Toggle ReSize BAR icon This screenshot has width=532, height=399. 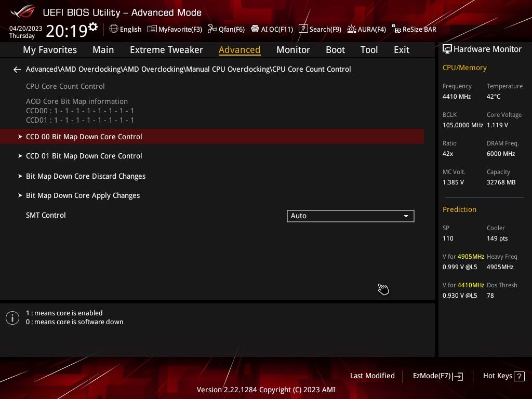click(396, 29)
